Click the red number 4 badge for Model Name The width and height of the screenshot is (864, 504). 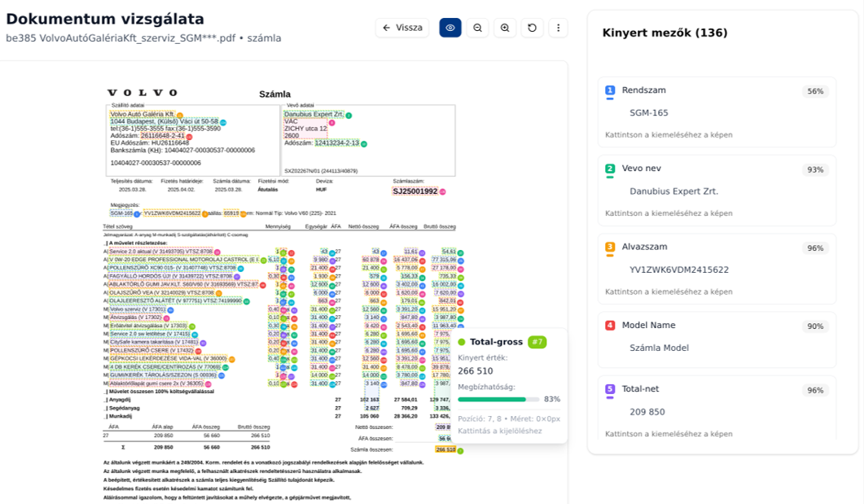(610, 325)
